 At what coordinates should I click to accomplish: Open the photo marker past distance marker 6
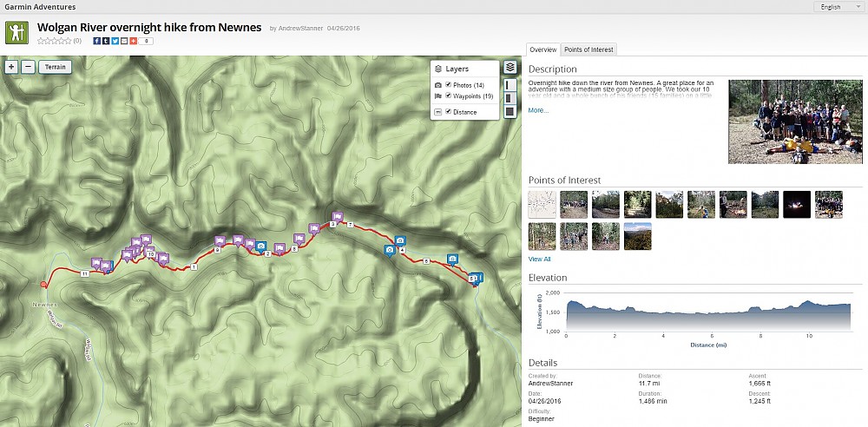pyautogui.click(x=452, y=259)
